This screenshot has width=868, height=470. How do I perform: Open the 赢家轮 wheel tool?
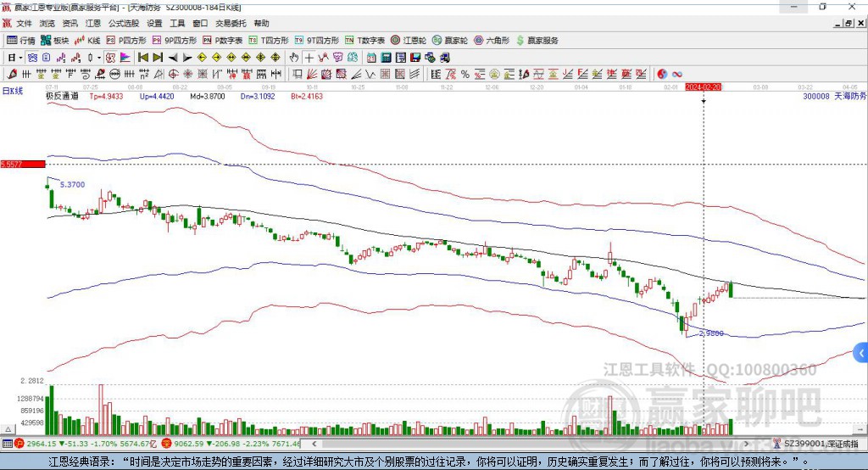tap(450, 41)
